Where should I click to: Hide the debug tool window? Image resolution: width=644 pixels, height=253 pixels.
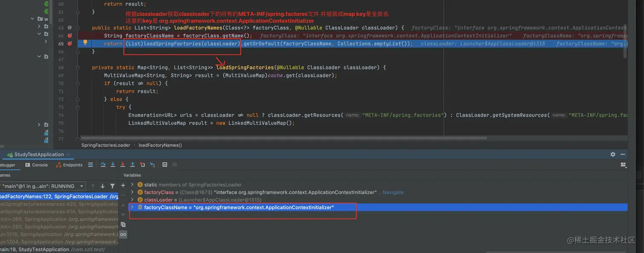(623, 154)
